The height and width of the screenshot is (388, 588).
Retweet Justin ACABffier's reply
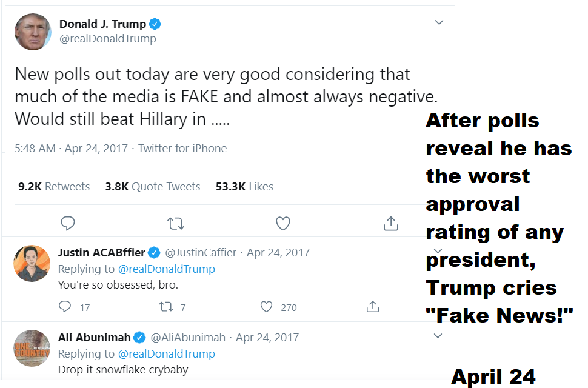click(165, 307)
